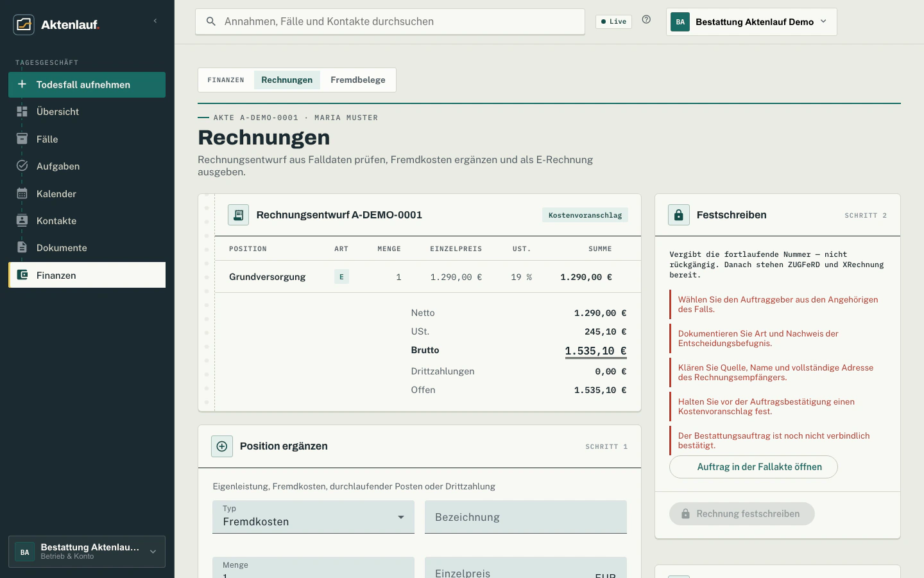Image resolution: width=924 pixels, height=578 pixels.
Task: Click the Kalender icon in sidebar
Action: click(x=22, y=193)
